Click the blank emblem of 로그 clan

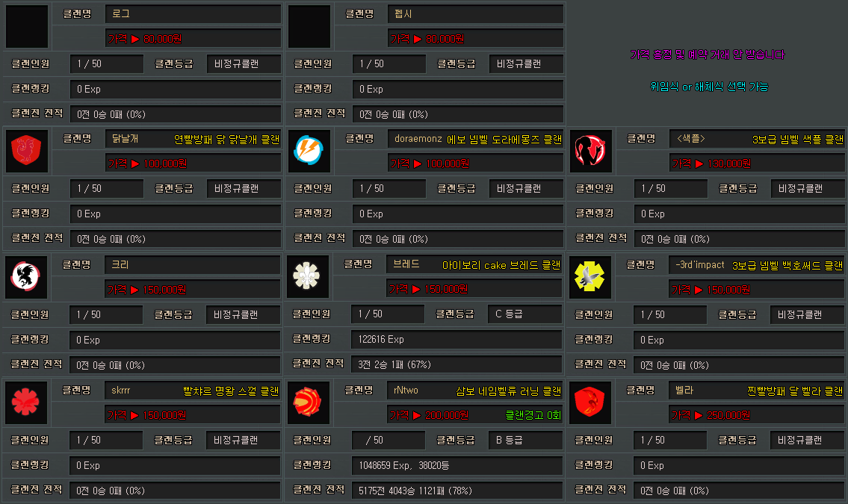pyautogui.click(x=27, y=26)
